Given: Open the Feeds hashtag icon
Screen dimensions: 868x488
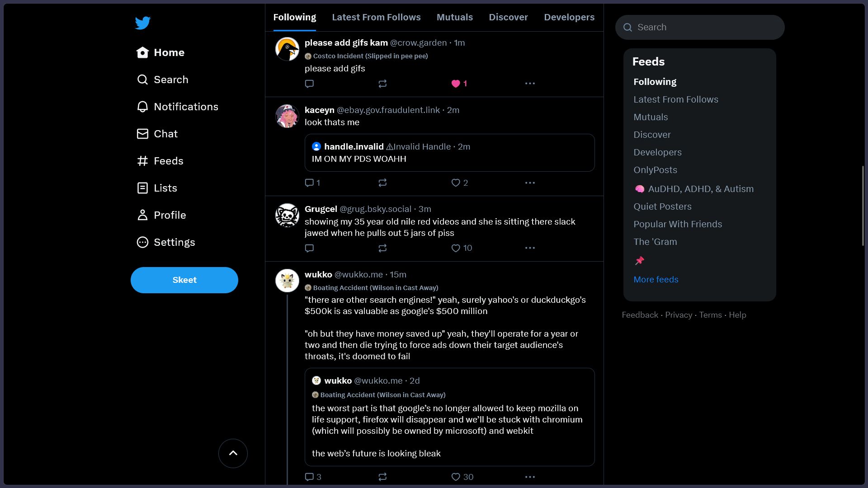Looking at the screenshot, I should tap(142, 160).
